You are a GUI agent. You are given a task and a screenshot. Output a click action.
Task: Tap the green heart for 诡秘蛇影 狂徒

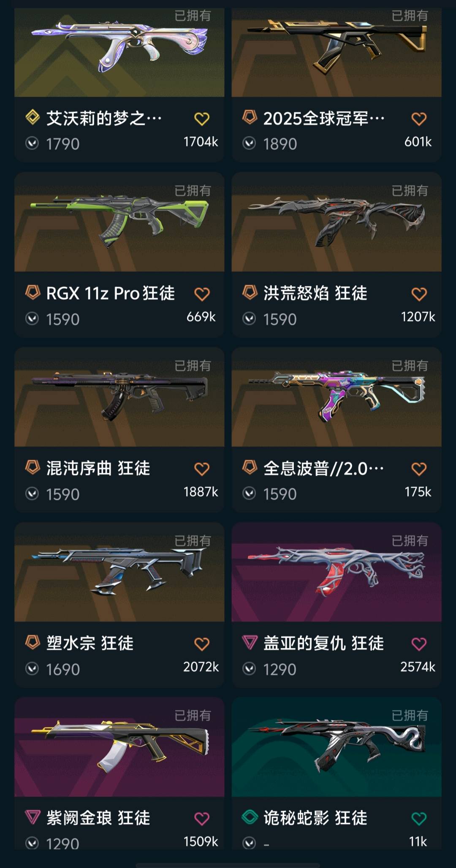pyautogui.click(x=419, y=819)
